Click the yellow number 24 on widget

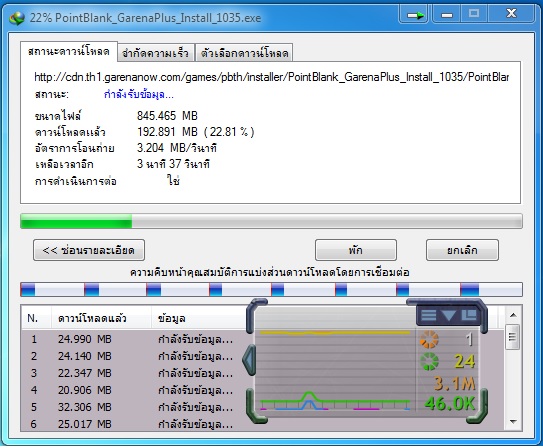(465, 361)
